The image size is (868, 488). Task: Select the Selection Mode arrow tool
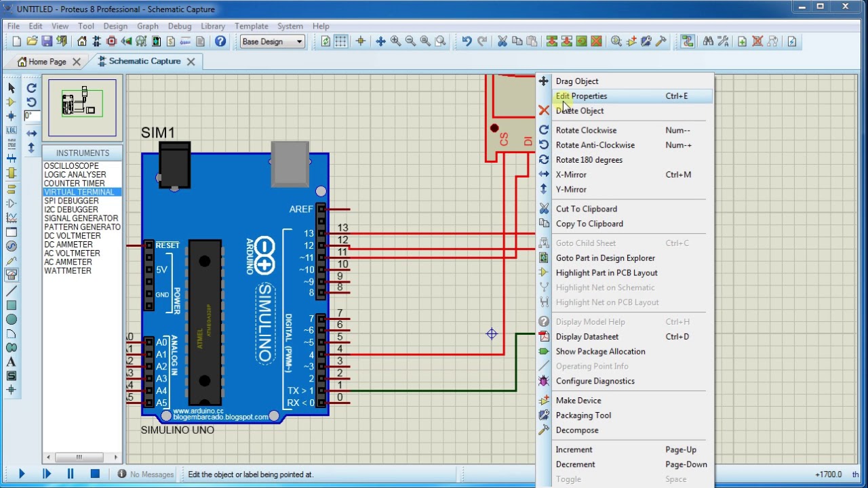[11, 87]
